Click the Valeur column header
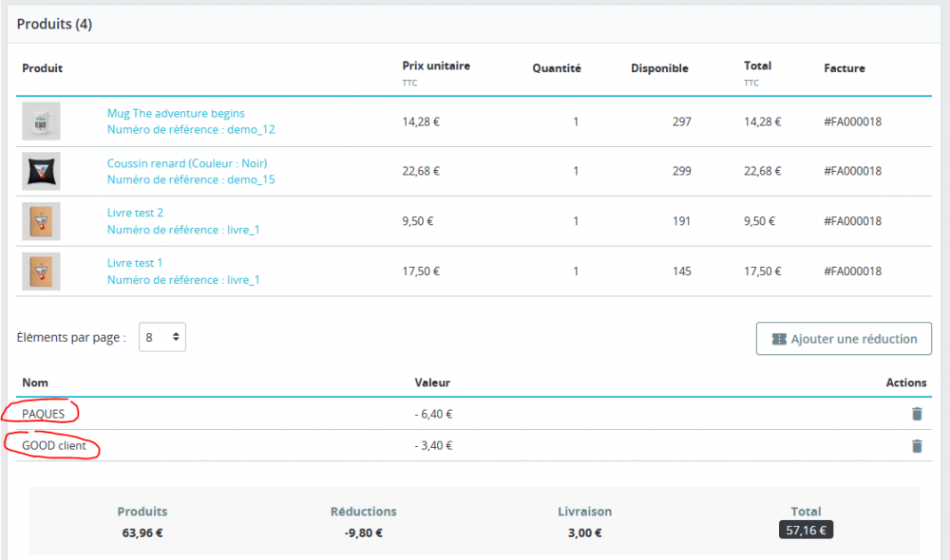Viewport: 950px width, 560px height. [432, 383]
